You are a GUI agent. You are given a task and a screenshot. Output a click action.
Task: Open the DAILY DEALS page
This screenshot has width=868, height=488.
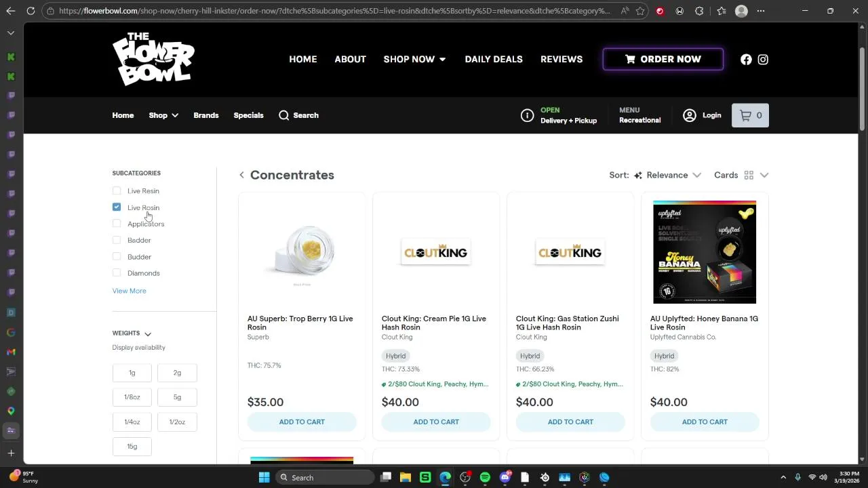[494, 60]
